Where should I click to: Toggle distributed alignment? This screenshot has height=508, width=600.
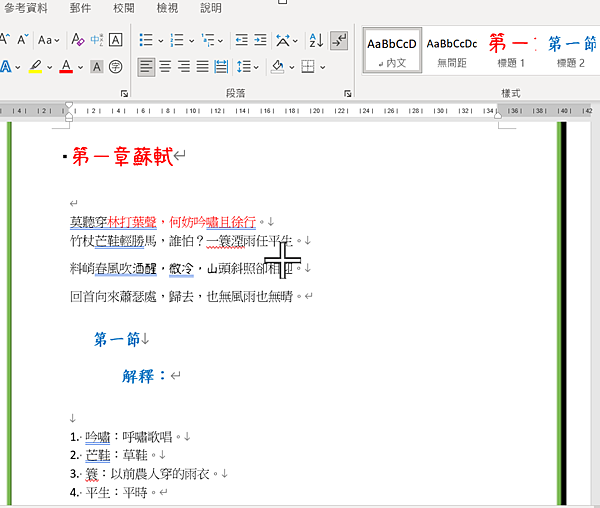point(221,67)
